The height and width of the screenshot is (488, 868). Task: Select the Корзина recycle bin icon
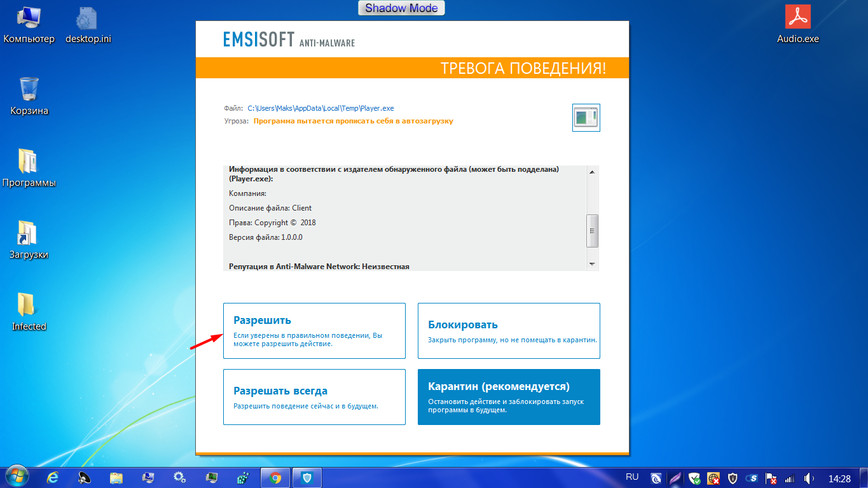tap(29, 97)
